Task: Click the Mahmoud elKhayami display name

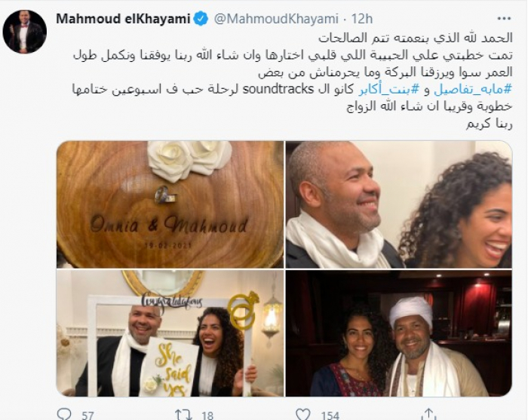Action: [x=123, y=19]
